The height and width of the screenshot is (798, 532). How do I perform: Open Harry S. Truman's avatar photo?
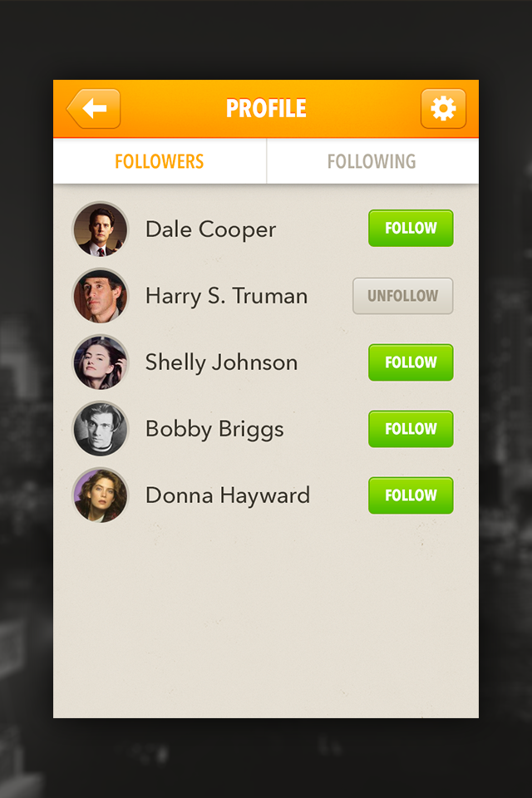point(101,296)
